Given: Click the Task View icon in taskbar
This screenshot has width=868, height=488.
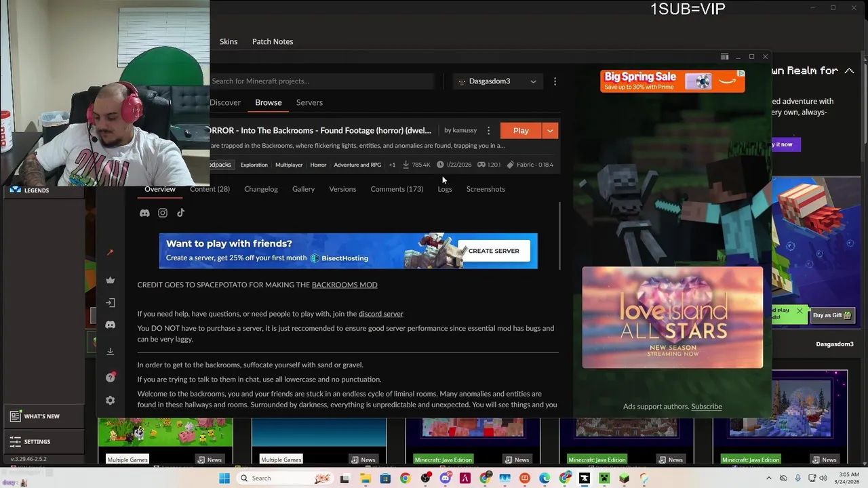Looking at the screenshot, I should pyautogui.click(x=344, y=479).
